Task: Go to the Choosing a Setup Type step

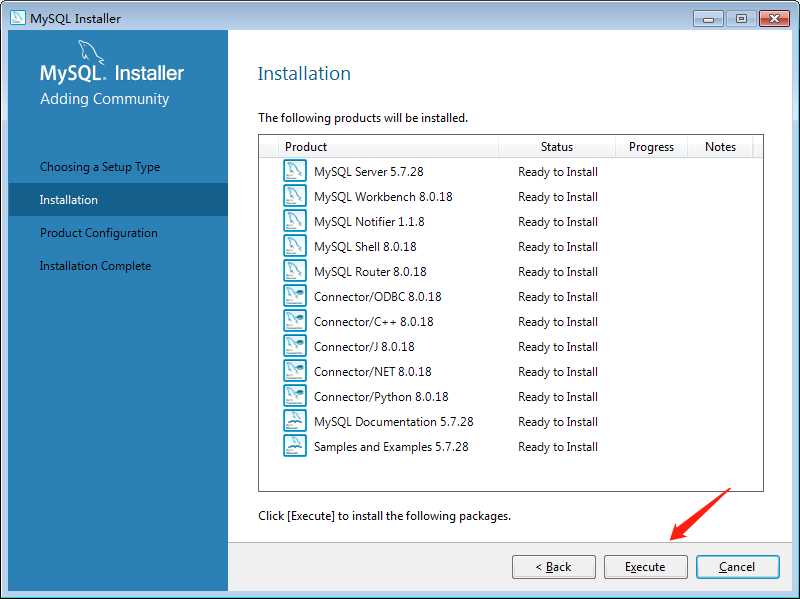Action: point(100,167)
